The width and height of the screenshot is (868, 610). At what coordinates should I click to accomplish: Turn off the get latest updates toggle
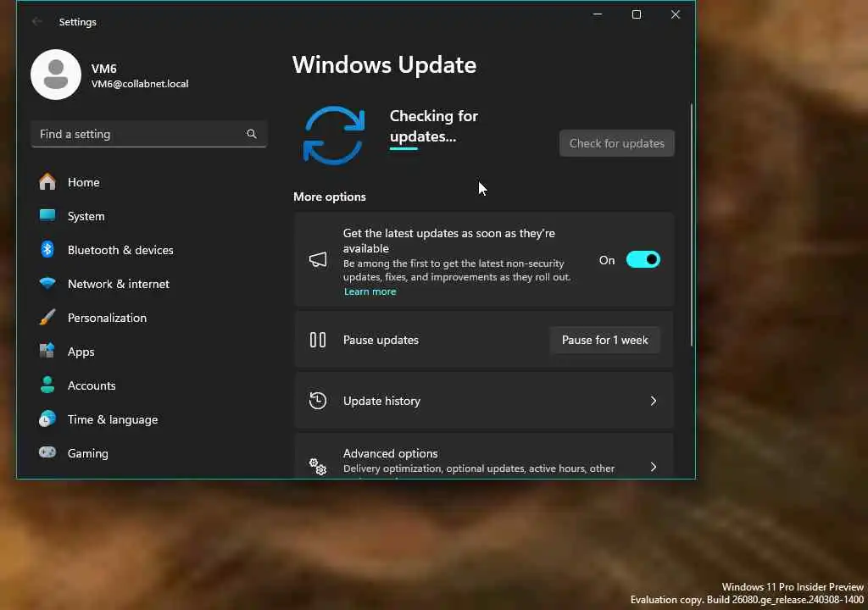pyautogui.click(x=643, y=259)
